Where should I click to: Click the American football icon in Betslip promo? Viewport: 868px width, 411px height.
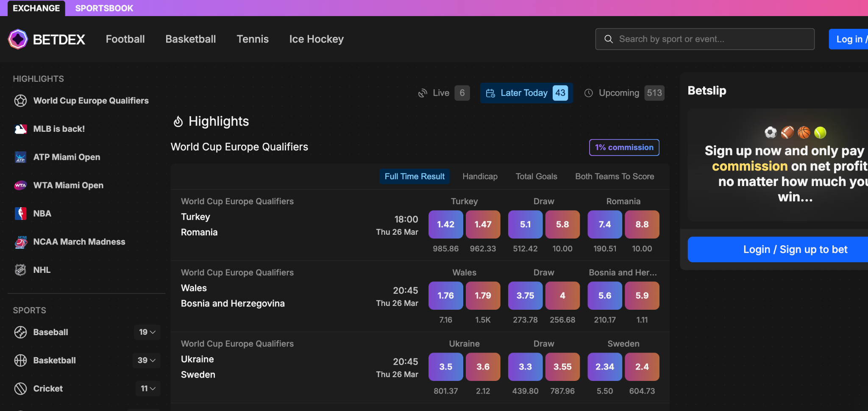pyautogui.click(x=787, y=133)
